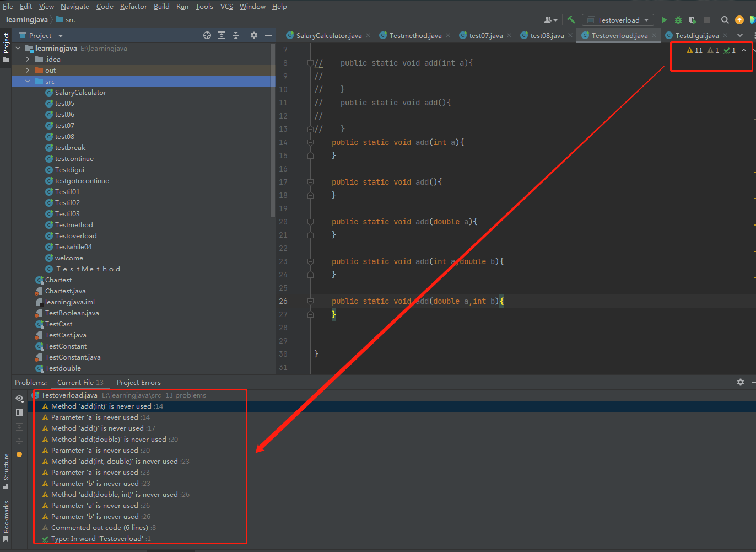Open the Project tool window strip button
This screenshot has width=756, height=552.
6,47
